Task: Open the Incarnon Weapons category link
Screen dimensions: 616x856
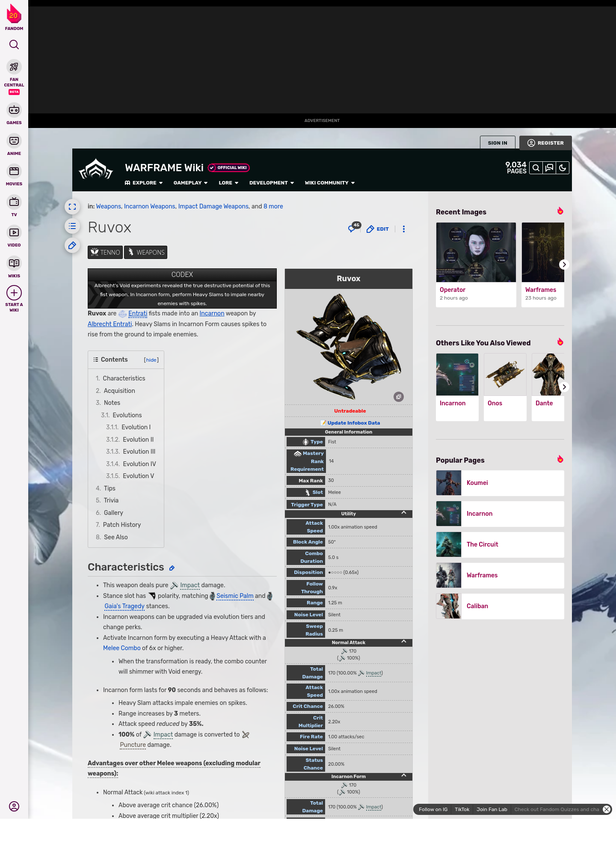Action: [x=150, y=206]
